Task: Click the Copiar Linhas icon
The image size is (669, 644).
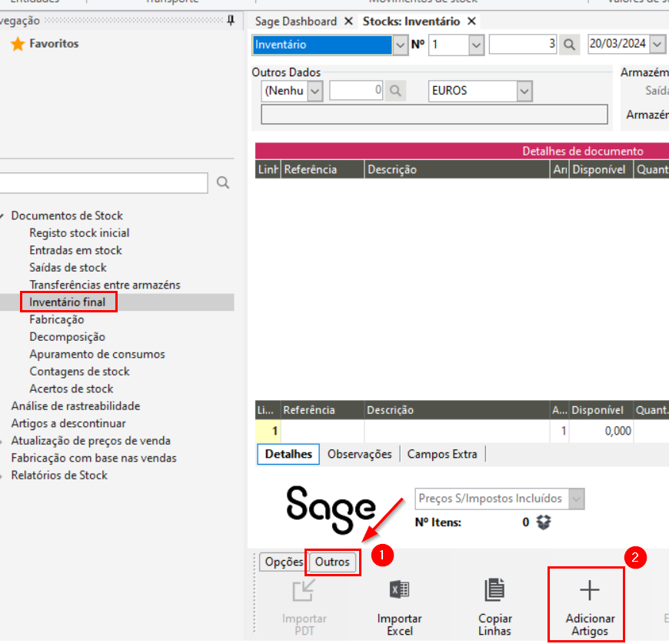Action: pyautogui.click(x=494, y=590)
